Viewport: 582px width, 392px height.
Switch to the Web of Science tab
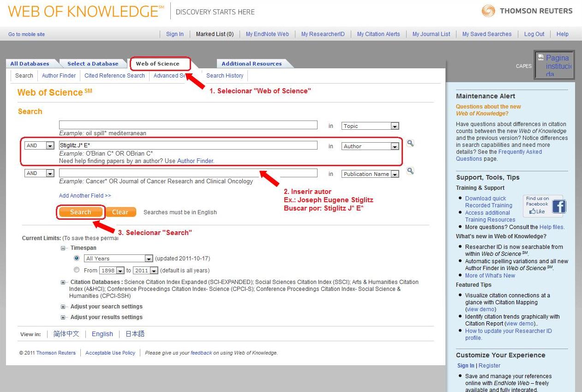157,64
